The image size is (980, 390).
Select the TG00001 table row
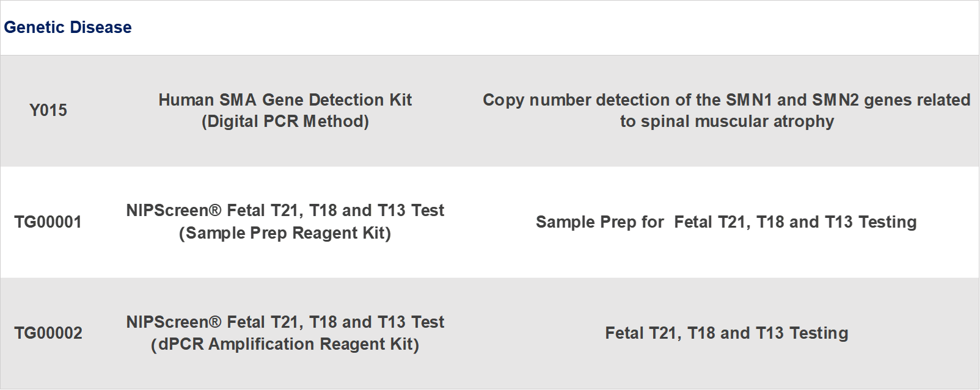(490, 222)
